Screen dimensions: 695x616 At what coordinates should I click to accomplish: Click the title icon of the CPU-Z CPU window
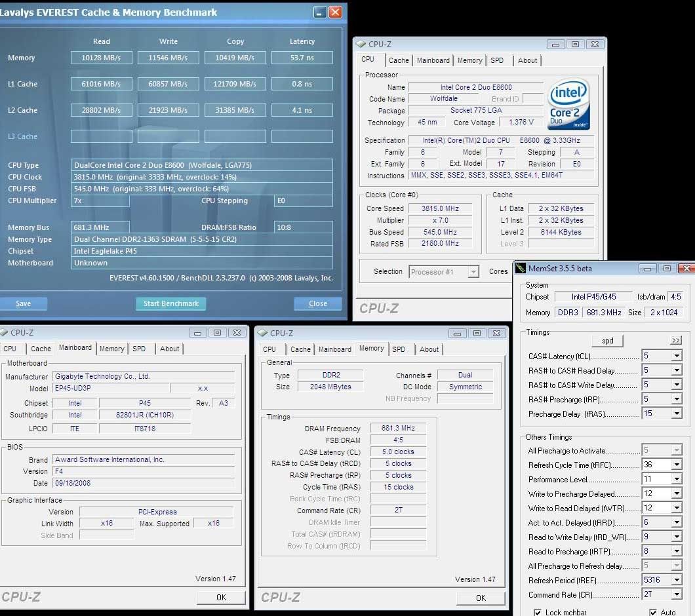(361, 44)
